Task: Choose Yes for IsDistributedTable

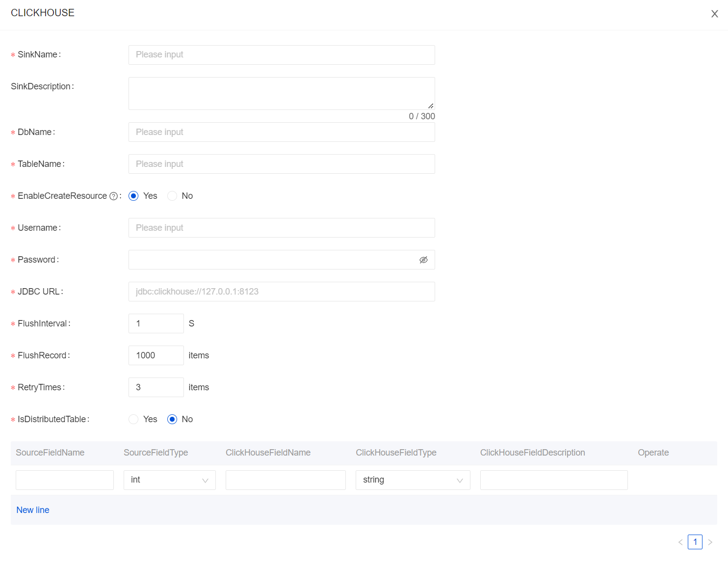Action: tap(133, 419)
